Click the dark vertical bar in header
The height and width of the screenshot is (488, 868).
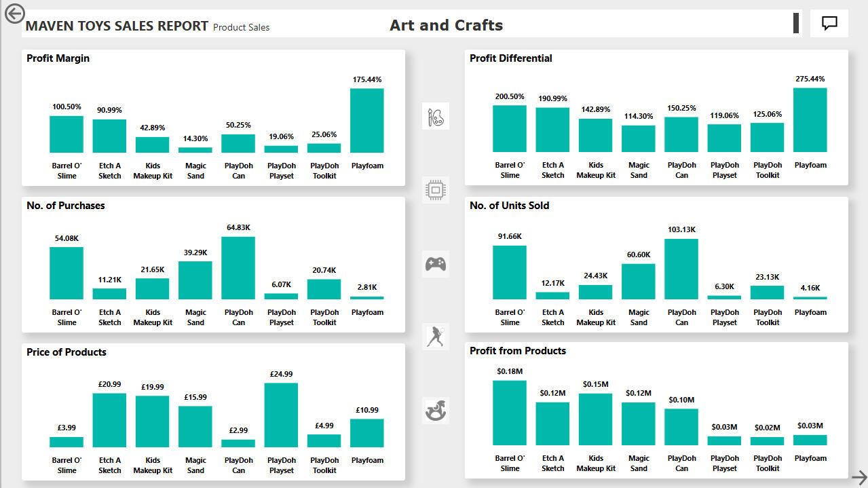pos(796,22)
